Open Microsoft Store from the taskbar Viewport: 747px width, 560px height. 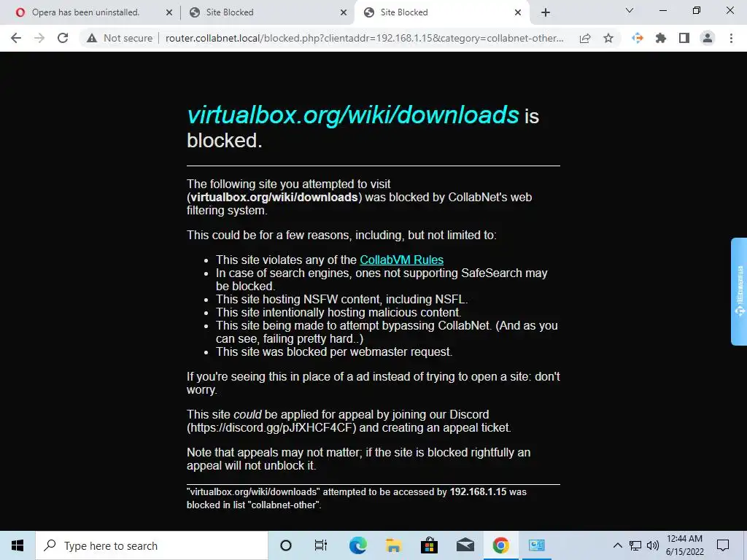[429, 545]
